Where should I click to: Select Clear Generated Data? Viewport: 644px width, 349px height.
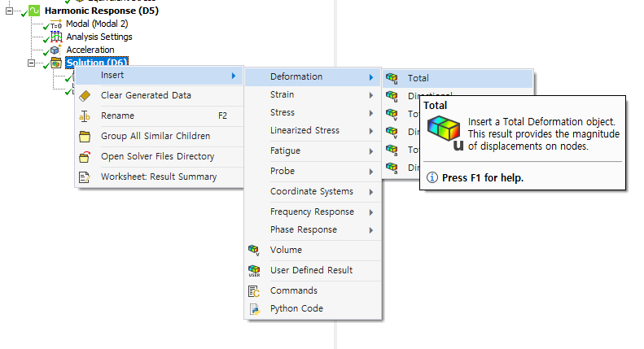tap(160, 95)
